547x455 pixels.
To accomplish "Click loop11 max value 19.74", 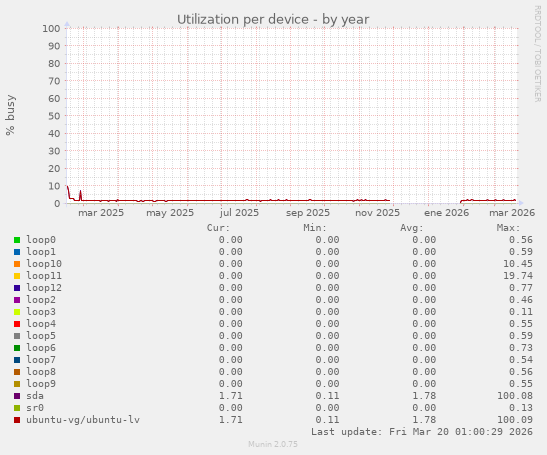I will [x=518, y=276].
